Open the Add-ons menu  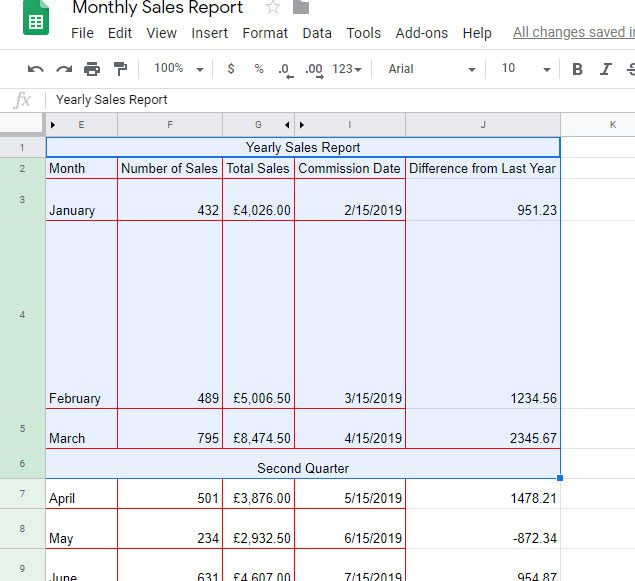421,33
